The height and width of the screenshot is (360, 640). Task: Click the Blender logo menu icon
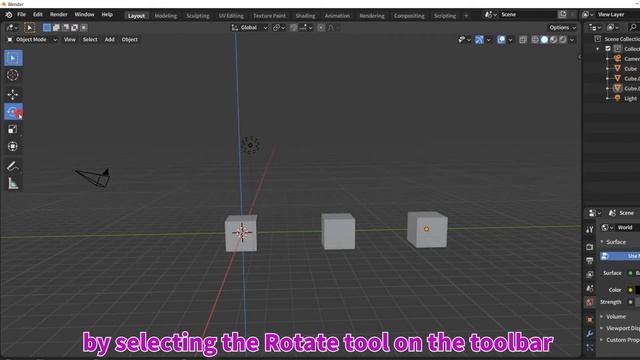pyautogui.click(x=9, y=15)
